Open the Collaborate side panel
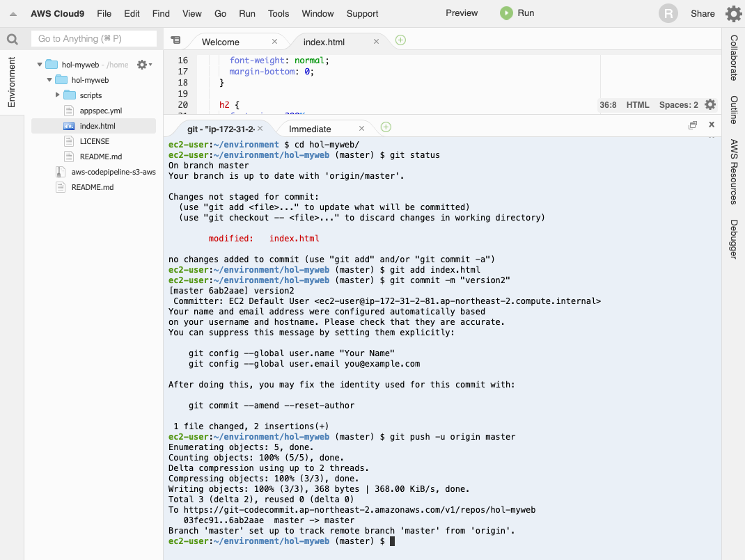This screenshot has width=745, height=560. coord(734,58)
